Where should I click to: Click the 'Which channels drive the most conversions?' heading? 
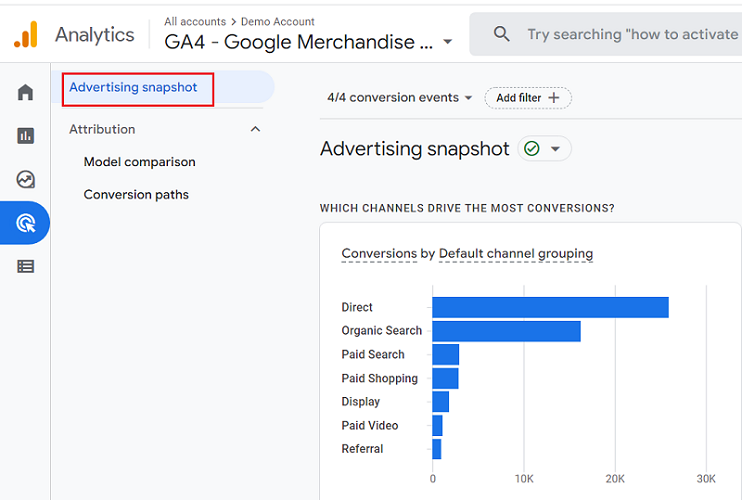click(467, 208)
